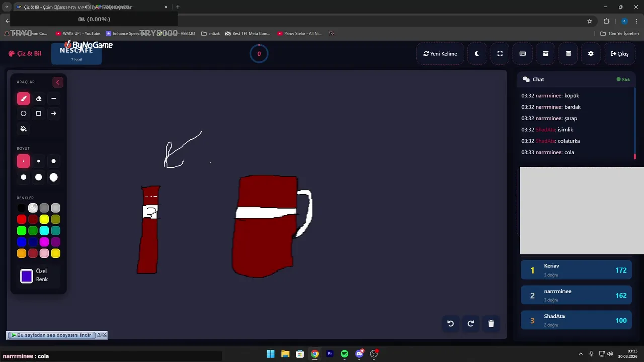Click chat message 'narrrminee: şarap'
This screenshot has height=362, width=644.
pyautogui.click(x=549, y=119)
